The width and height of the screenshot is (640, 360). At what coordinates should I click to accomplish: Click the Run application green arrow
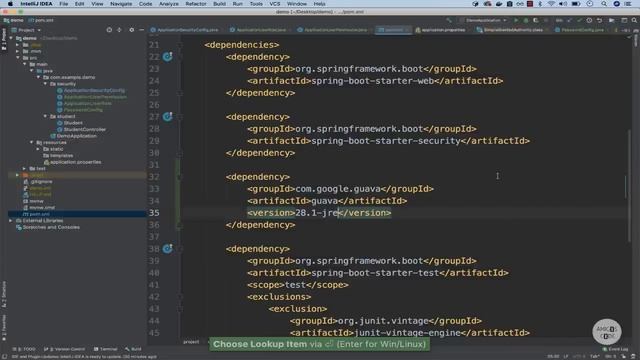pos(516,20)
